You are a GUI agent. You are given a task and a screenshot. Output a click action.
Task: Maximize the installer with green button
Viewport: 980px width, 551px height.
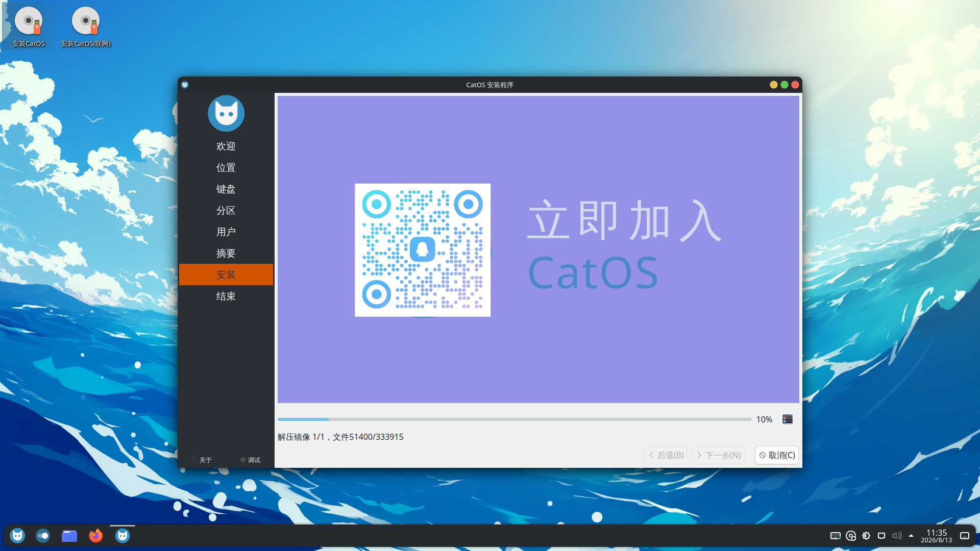pos(785,85)
